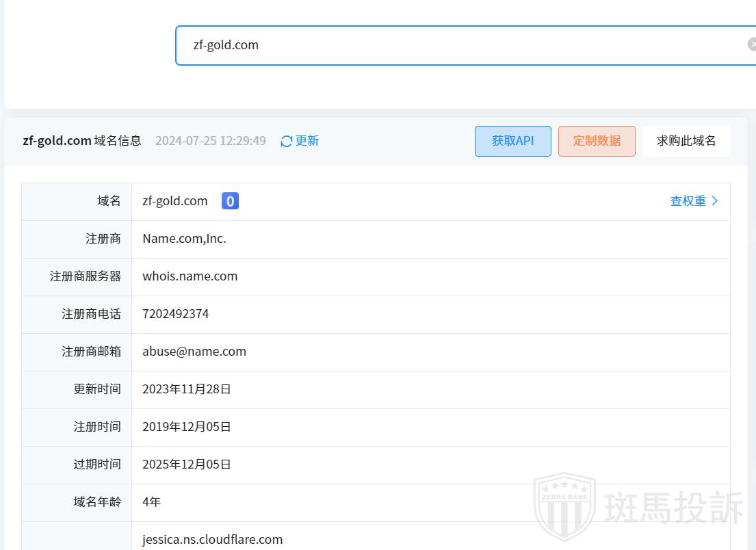Click the registrar value Name.com,Inc.

click(x=184, y=239)
